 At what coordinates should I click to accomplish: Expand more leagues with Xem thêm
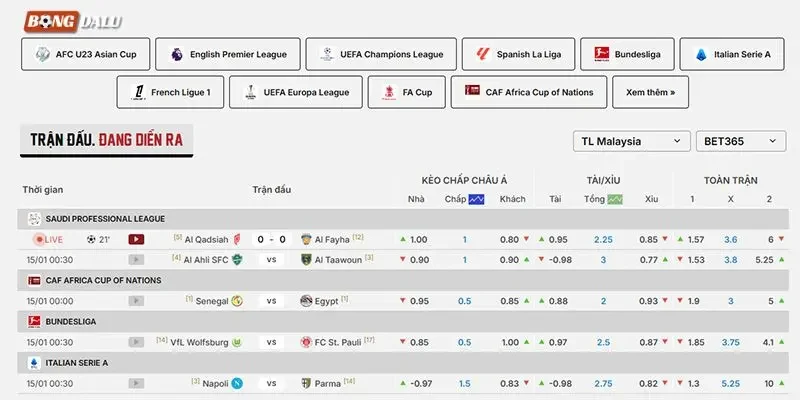651,92
